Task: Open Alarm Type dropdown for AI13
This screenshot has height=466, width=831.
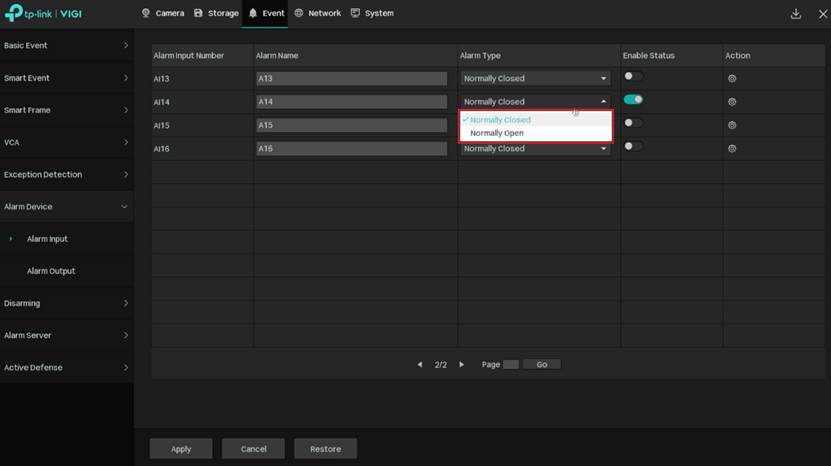Action: click(x=535, y=78)
